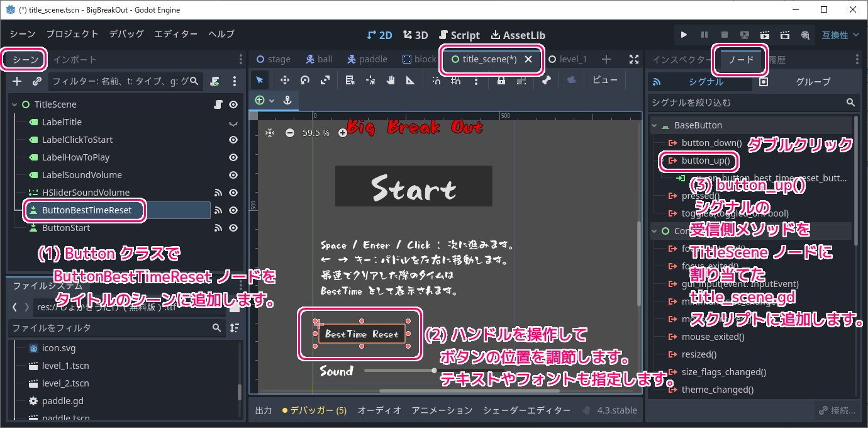
Task: Click signal icon on ButtonStart row
Action: [218, 228]
